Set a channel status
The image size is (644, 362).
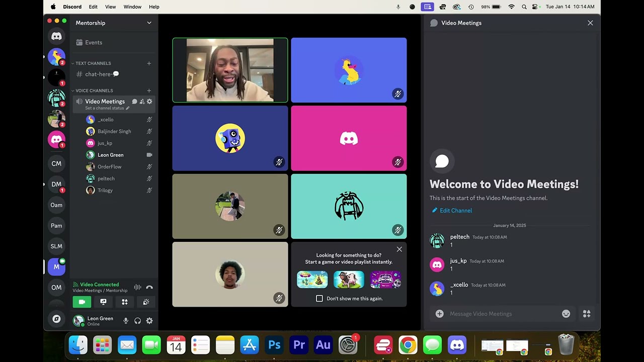click(x=107, y=108)
